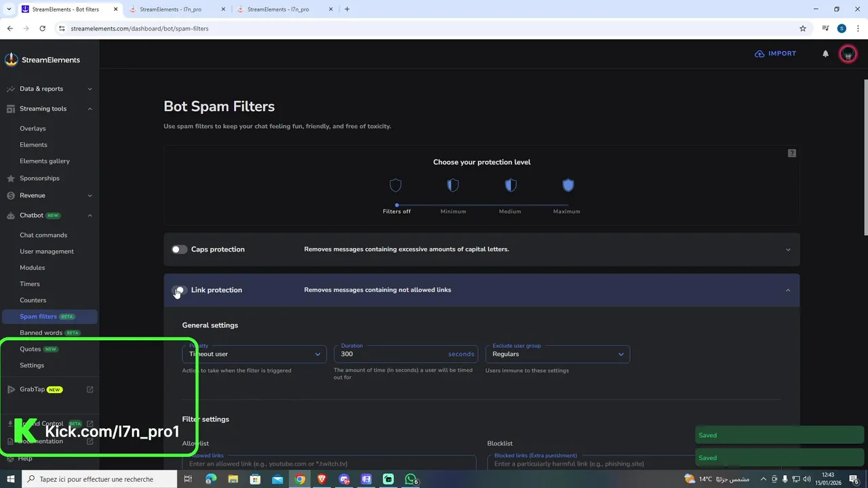
Task: Click the Windows taskbar search box
Action: 100,479
